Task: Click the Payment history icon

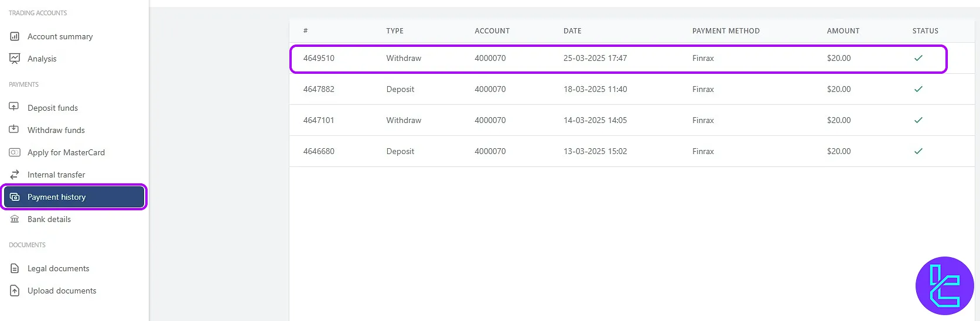Action: [x=15, y=197]
